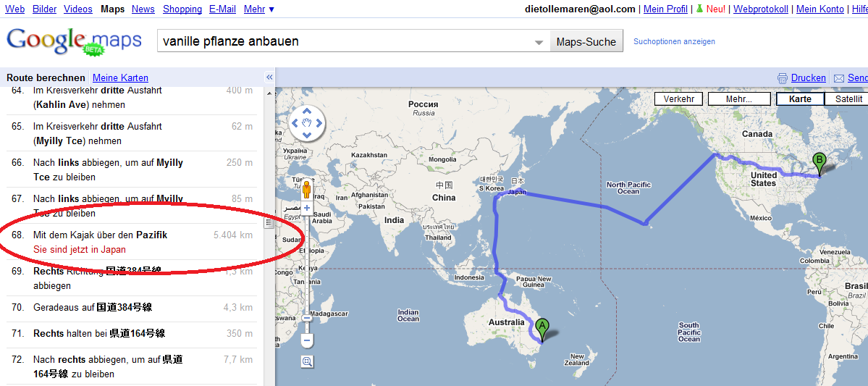Viewport: 868px width, 386px height.
Task: Click the 5.404 km distance value
Action: click(x=233, y=235)
